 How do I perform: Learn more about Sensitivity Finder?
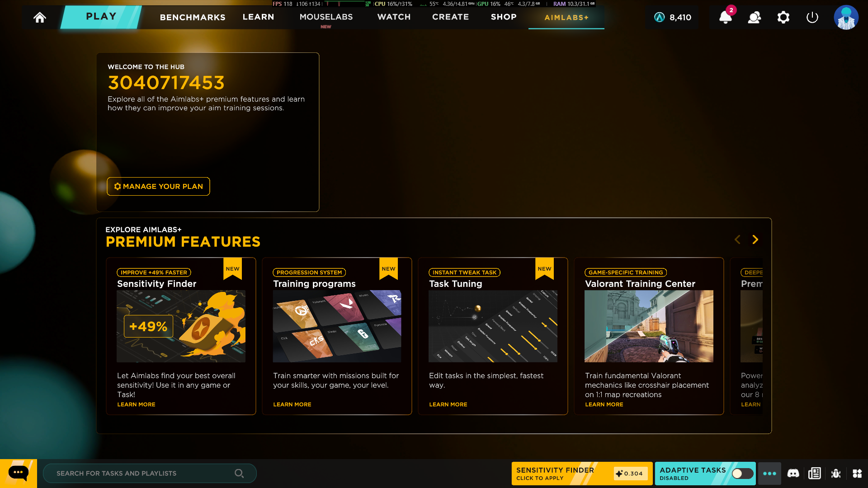coord(136,404)
